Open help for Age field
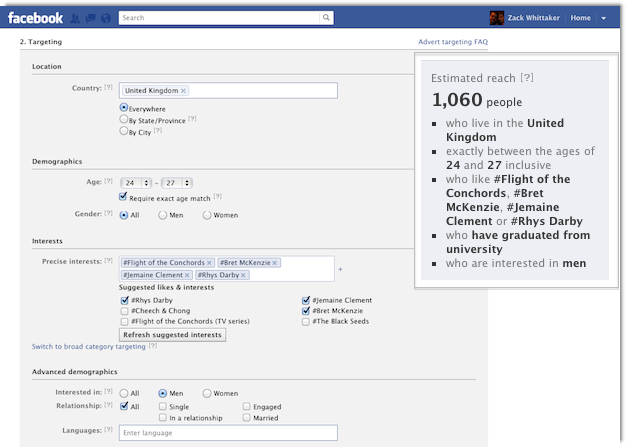 [x=109, y=181]
